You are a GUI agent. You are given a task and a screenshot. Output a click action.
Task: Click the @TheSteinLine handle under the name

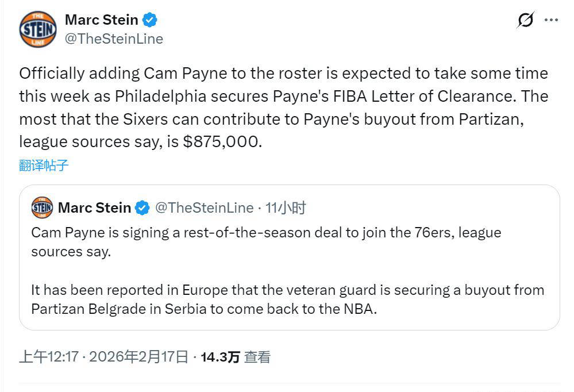tap(114, 39)
